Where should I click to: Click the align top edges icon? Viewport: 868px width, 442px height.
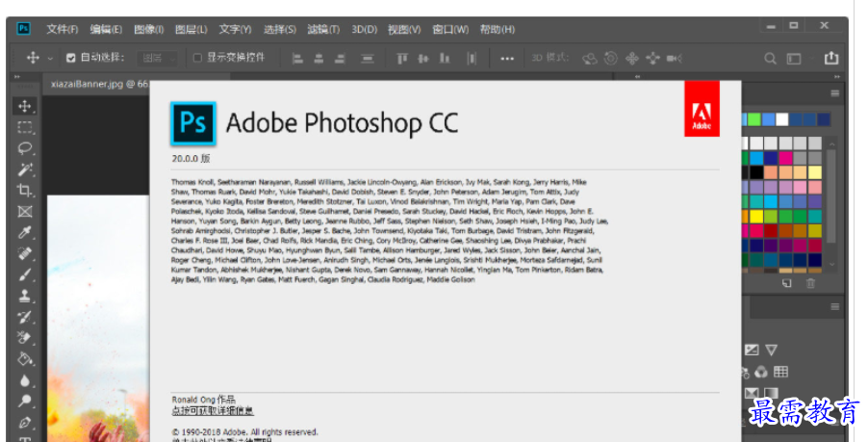(x=402, y=58)
